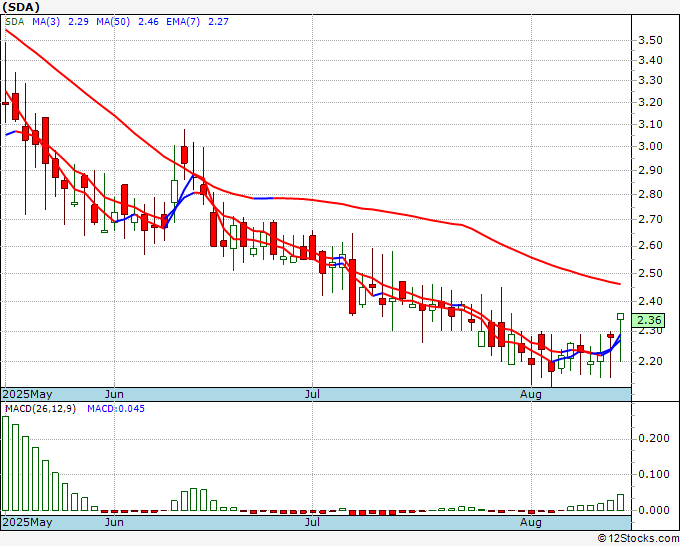Click Jun on the MACD panel axis
This screenshot has width=680, height=546.
pos(114,522)
